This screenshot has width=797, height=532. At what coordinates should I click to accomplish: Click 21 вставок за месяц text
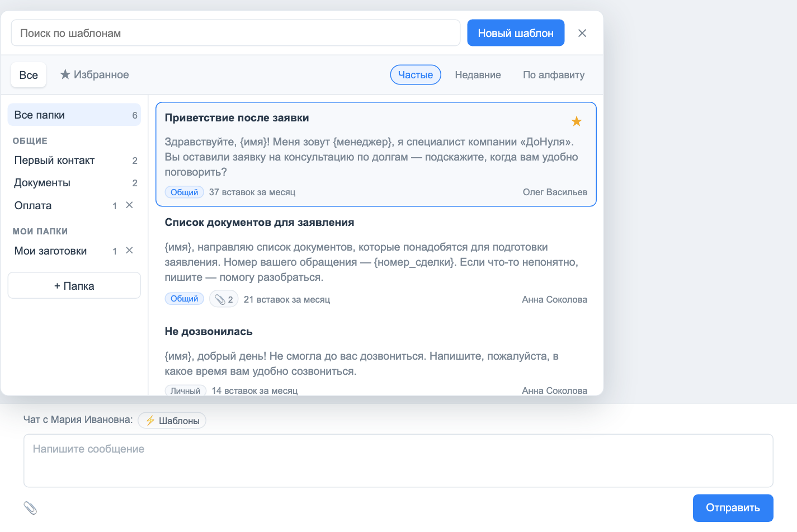click(x=287, y=299)
